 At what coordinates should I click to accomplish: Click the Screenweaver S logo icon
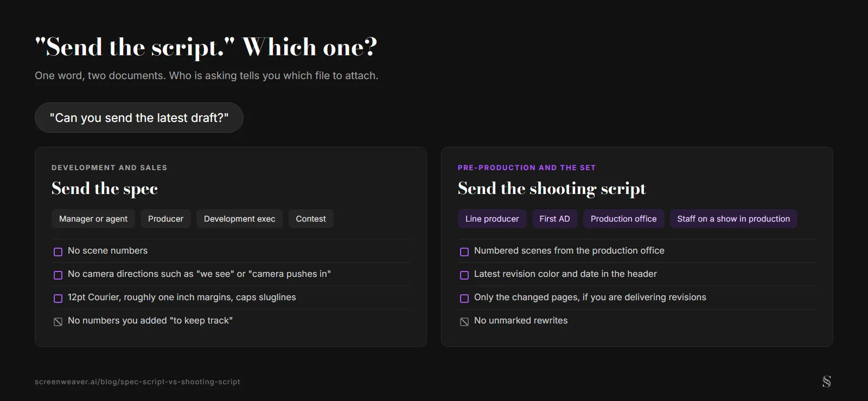(826, 381)
